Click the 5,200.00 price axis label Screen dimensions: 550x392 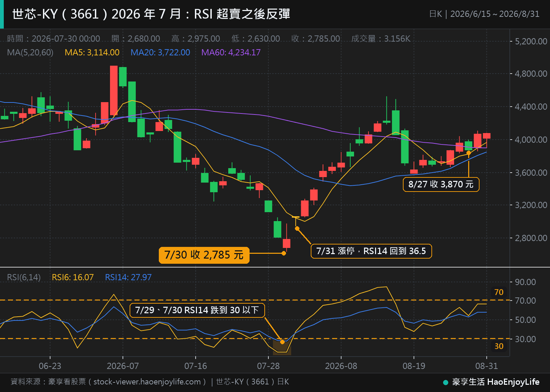pos(531,41)
